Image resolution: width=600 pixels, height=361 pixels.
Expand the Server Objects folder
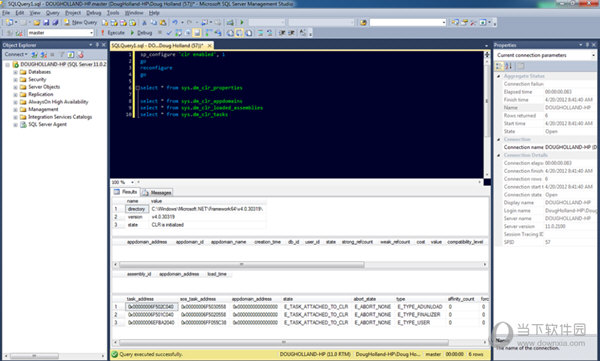pos(15,87)
